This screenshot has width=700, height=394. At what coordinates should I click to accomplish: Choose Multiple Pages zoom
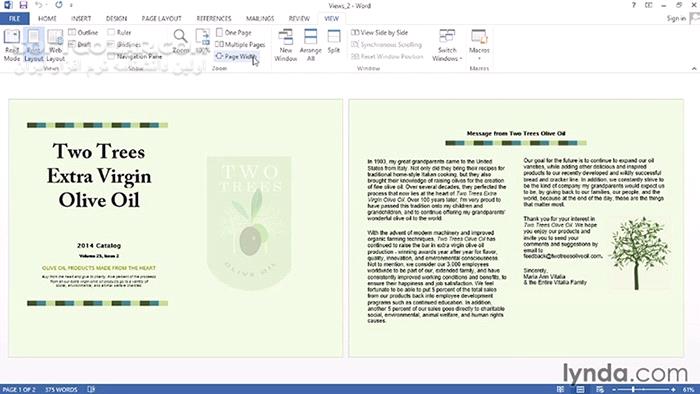240,44
